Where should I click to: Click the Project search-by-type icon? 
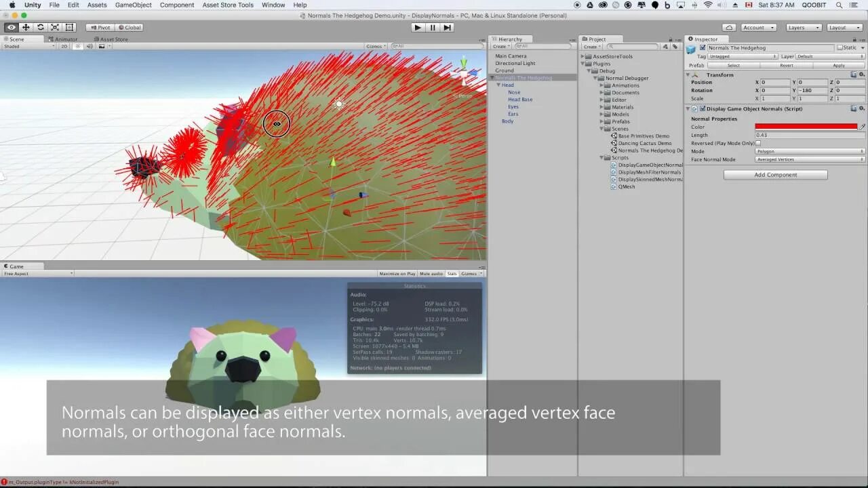[x=666, y=47]
